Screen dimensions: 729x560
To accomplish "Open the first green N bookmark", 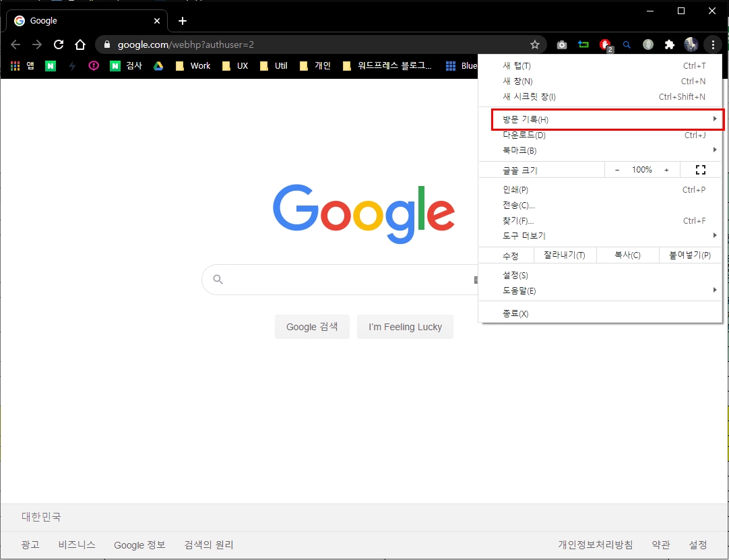I will click(51, 65).
